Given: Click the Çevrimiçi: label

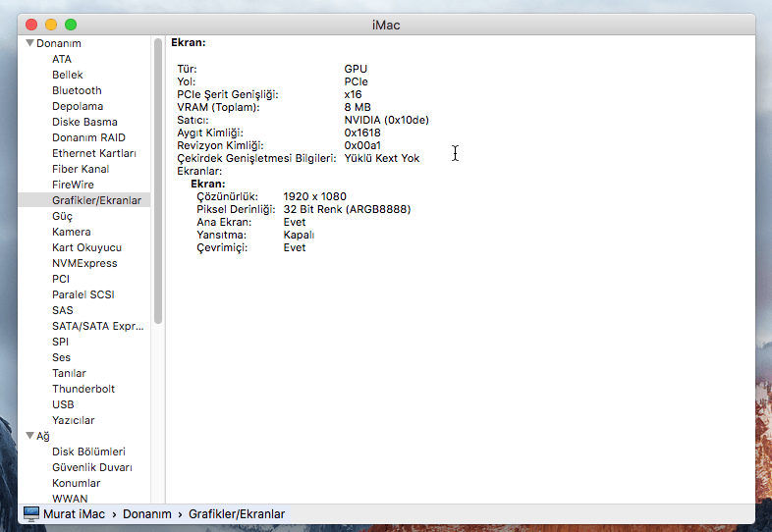Looking at the screenshot, I should click(x=222, y=248).
